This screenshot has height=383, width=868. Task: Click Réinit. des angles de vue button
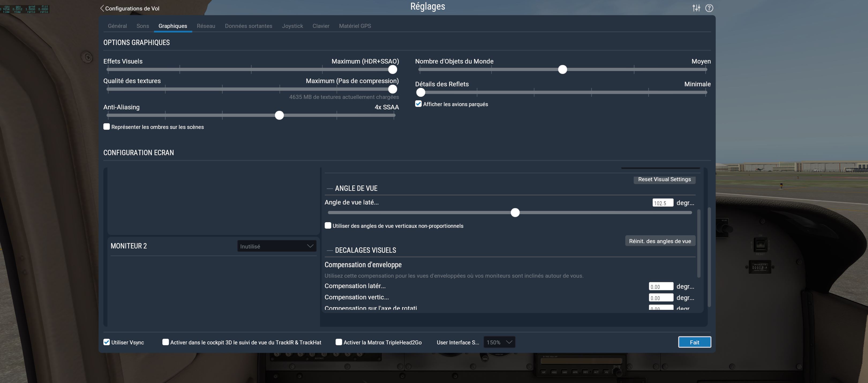coord(660,241)
